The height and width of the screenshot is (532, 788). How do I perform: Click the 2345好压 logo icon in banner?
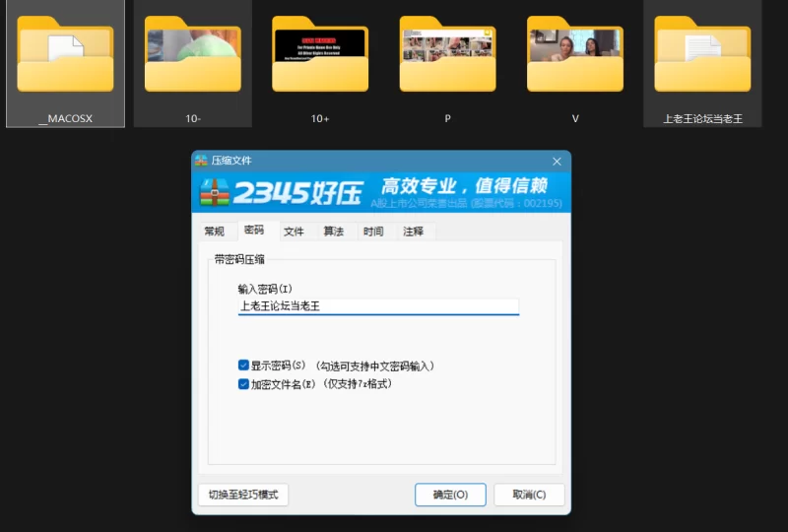(215, 192)
